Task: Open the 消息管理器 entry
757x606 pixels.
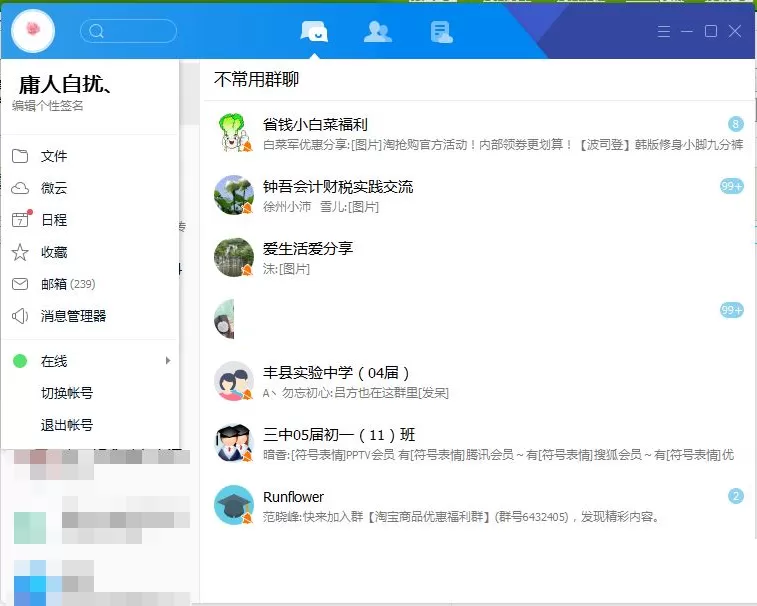Action: tap(90, 316)
